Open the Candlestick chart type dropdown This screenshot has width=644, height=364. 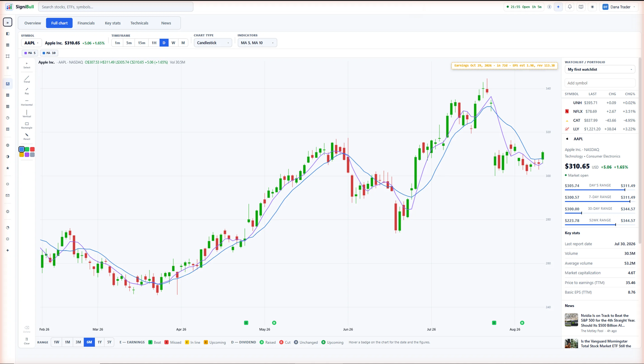[213, 43]
